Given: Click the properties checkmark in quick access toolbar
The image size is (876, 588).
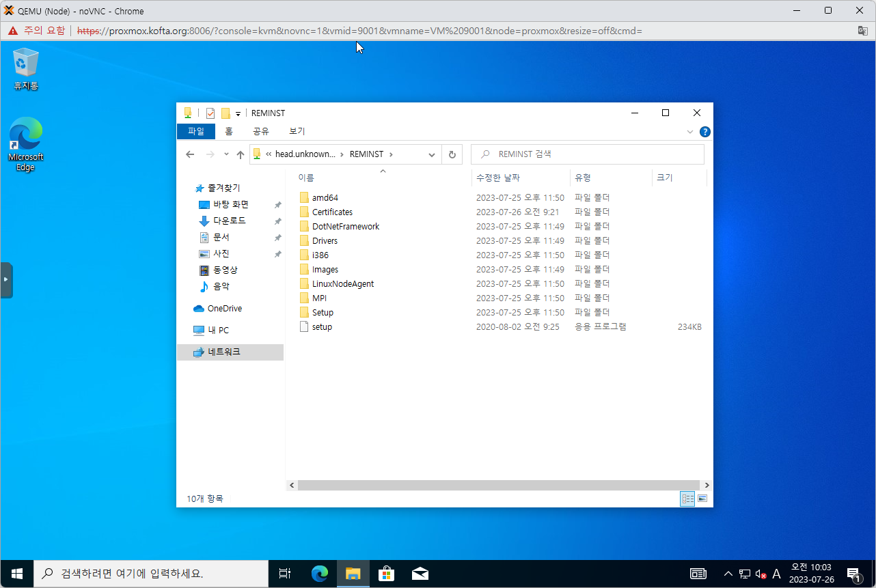Looking at the screenshot, I should click(x=210, y=113).
